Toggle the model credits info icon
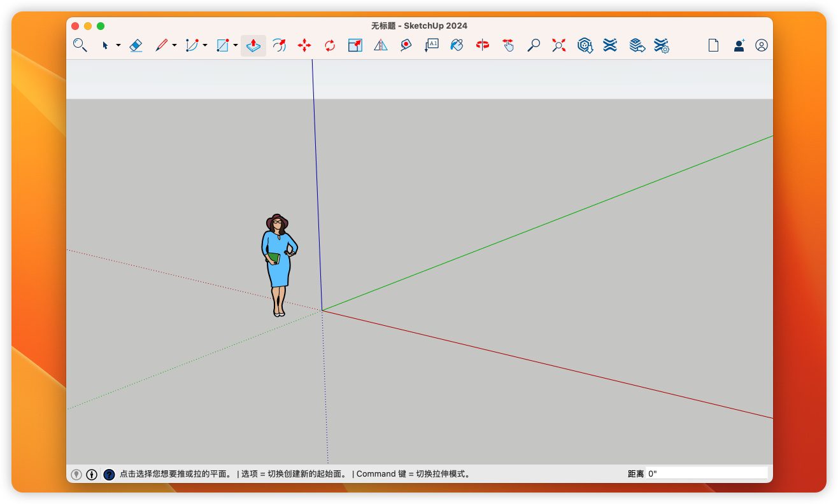The image size is (838, 504). click(92, 474)
